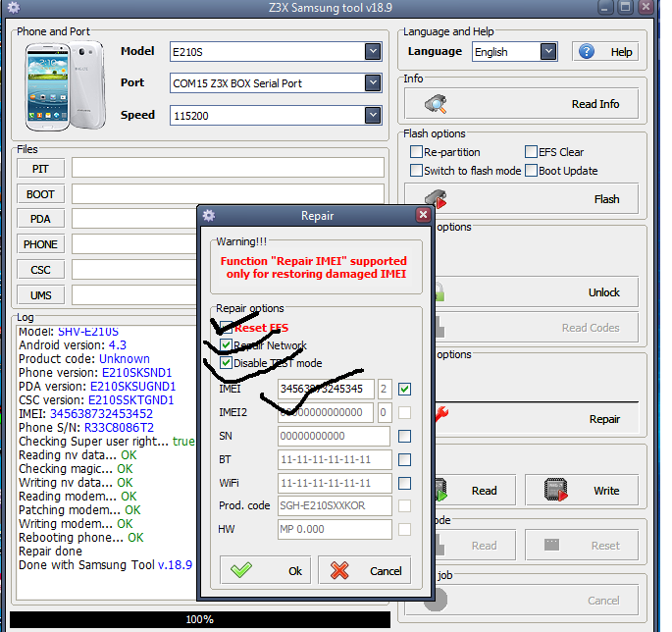Click the magnifier icon on Read Info
This screenshot has width=672, height=632.
[x=436, y=104]
